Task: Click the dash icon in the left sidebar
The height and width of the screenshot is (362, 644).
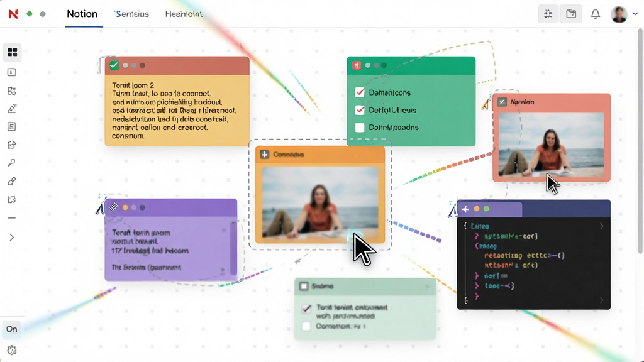Action: (11, 218)
